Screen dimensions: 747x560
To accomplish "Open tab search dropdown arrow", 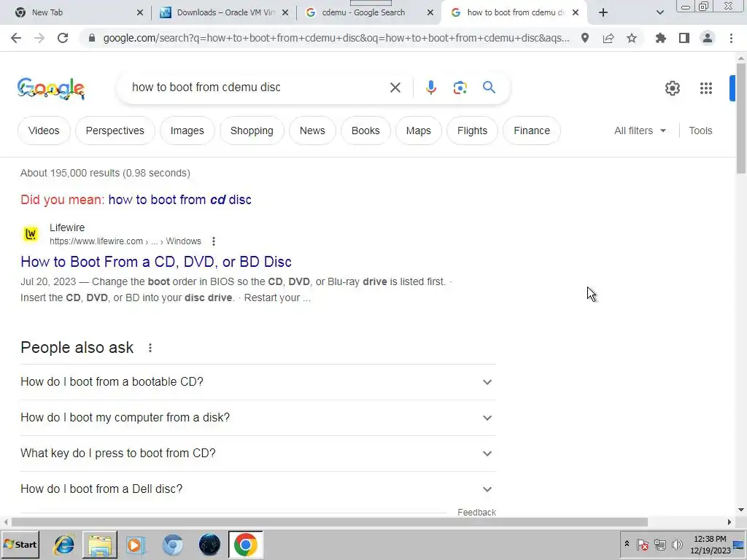I will (659, 13).
